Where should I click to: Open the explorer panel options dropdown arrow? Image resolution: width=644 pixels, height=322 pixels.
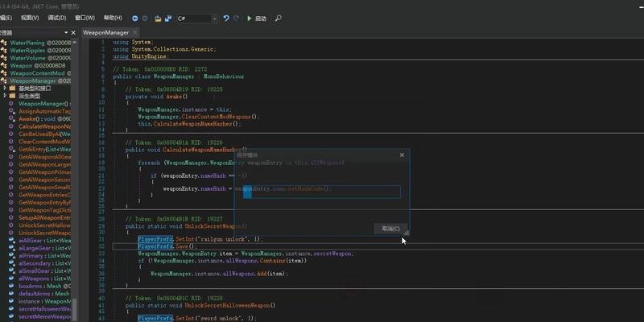pyautogui.click(x=66, y=32)
